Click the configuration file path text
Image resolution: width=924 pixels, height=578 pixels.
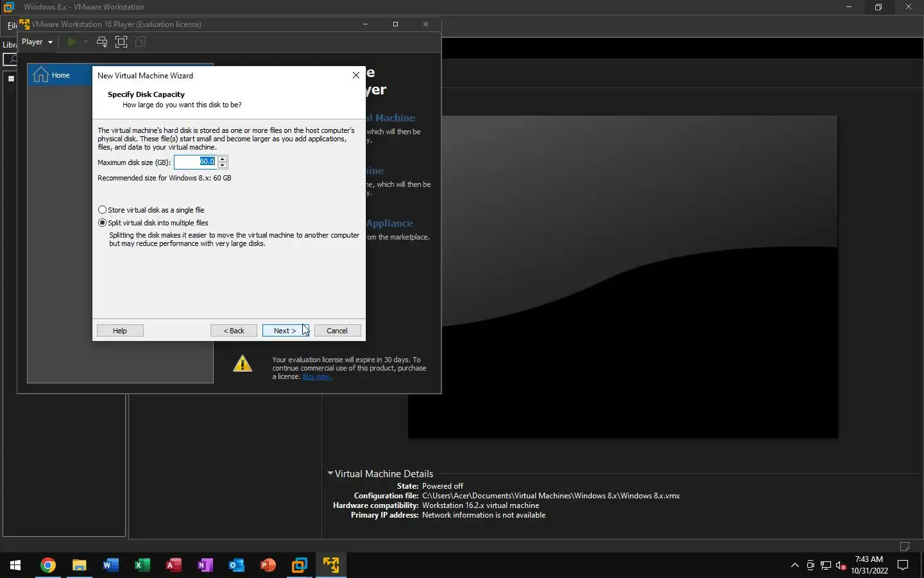[x=551, y=496]
